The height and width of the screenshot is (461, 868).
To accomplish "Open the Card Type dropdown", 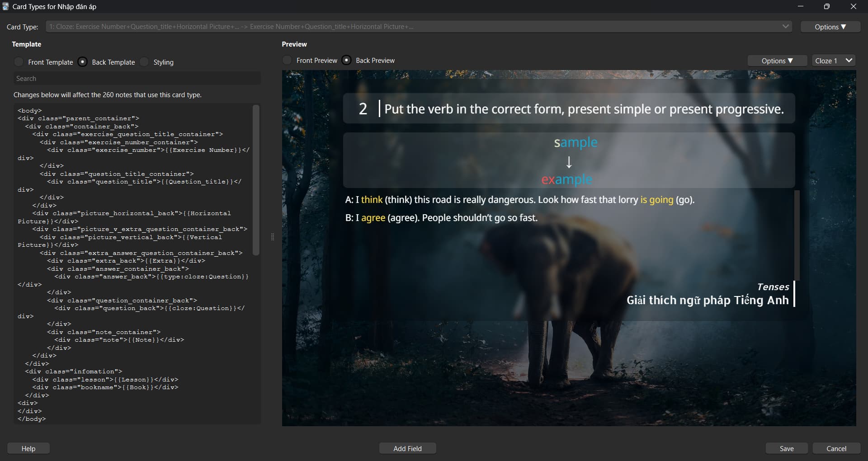I will 419,27.
